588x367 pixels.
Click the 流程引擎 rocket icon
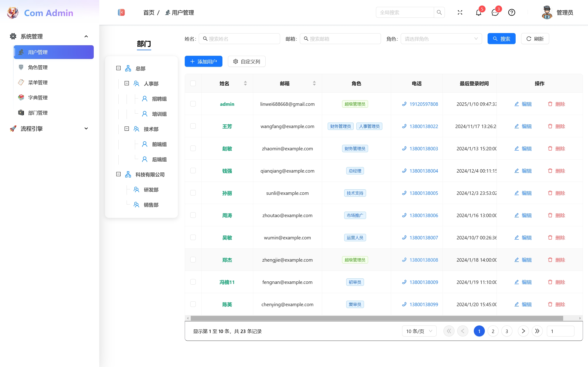click(x=13, y=128)
